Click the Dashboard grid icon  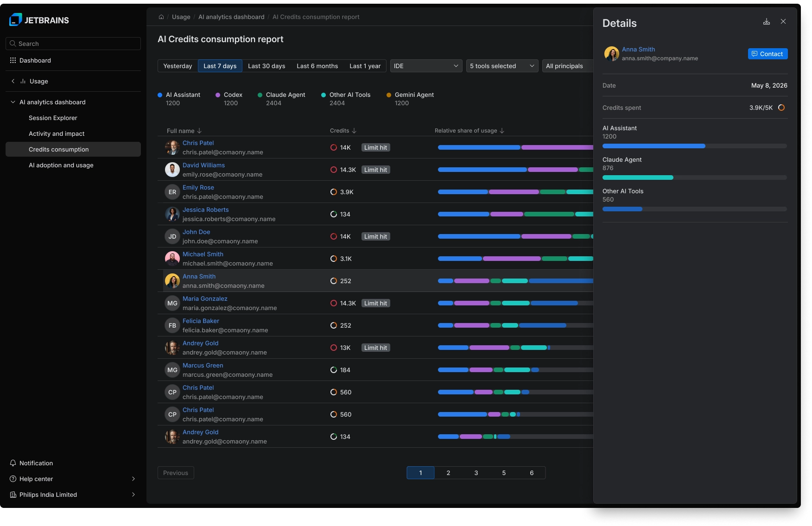point(13,61)
